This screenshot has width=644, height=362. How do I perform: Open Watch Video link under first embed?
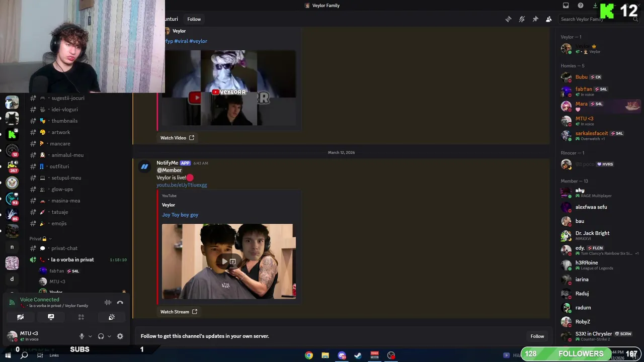(x=177, y=138)
